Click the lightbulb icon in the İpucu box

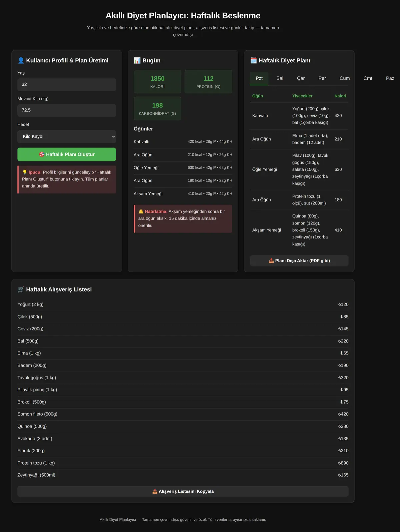point(25,172)
